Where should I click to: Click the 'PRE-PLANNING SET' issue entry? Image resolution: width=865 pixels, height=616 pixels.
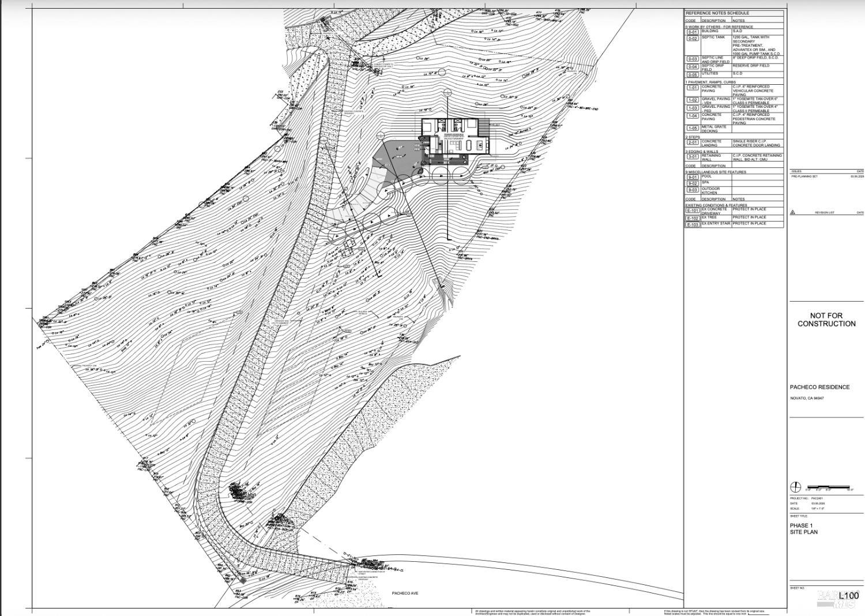[x=804, y=176]
